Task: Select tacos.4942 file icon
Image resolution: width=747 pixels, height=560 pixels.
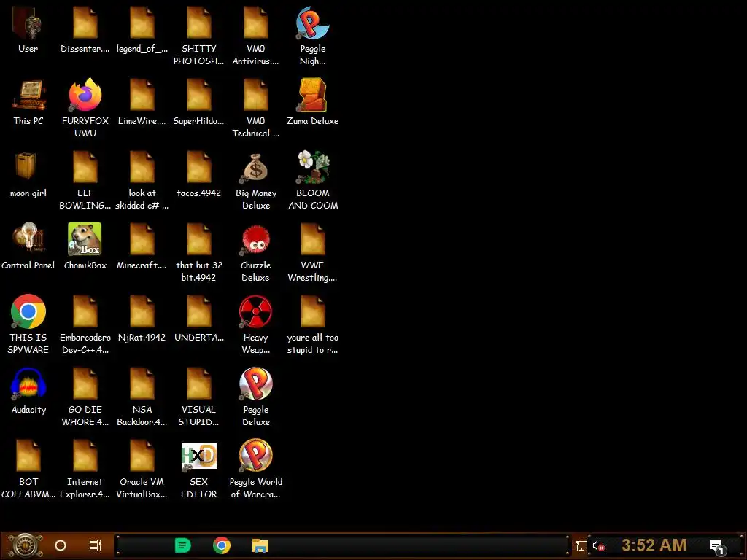Action: [198, 167]
